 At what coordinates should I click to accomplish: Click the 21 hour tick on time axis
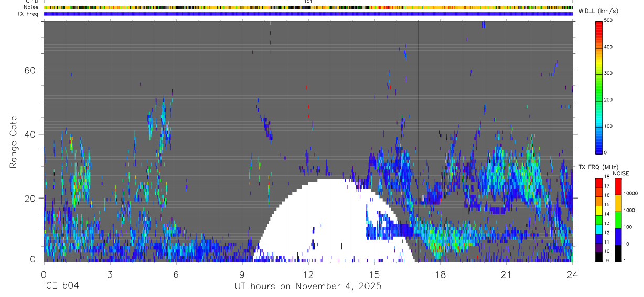pyautogui.click(x=506, y=274)
